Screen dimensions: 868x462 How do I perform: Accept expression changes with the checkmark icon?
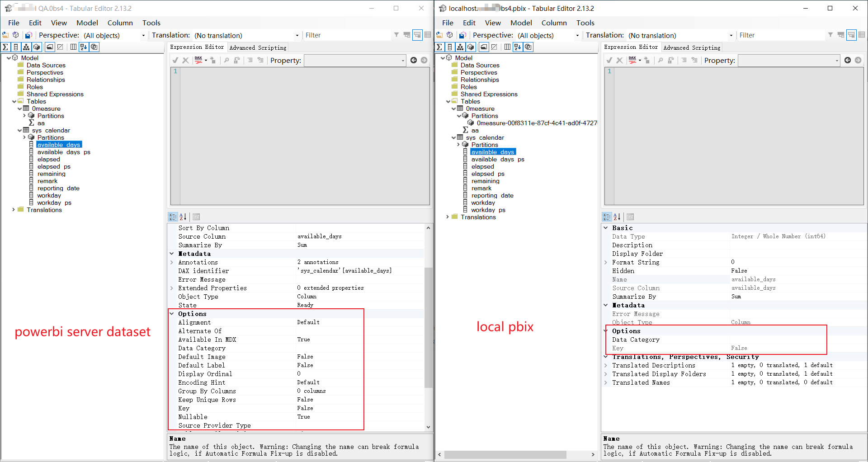click(x=175, y=60)
